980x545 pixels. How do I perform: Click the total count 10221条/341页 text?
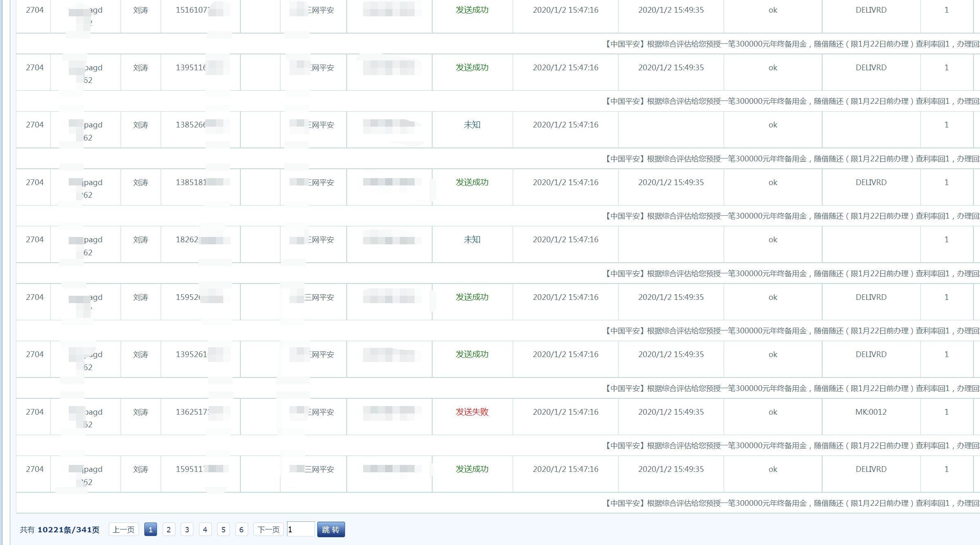(x=69, y=529)
